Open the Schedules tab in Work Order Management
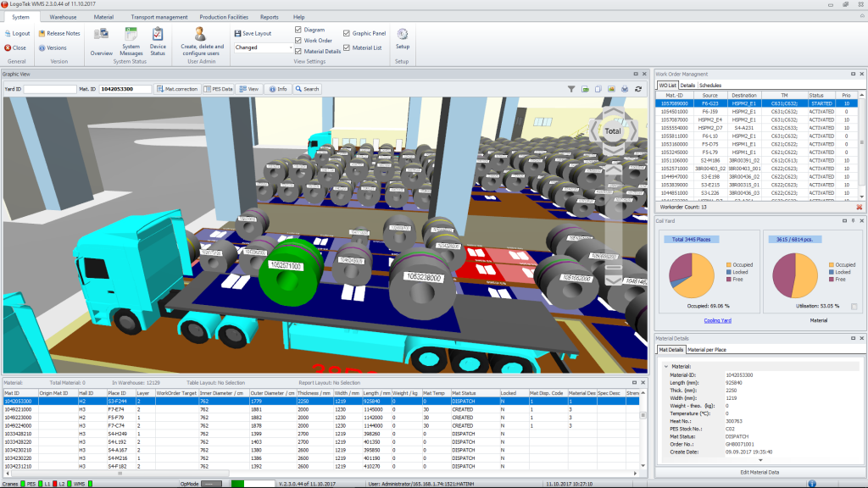Image resolution: width=868 pixels, height=488 pixels. [710, 86]
